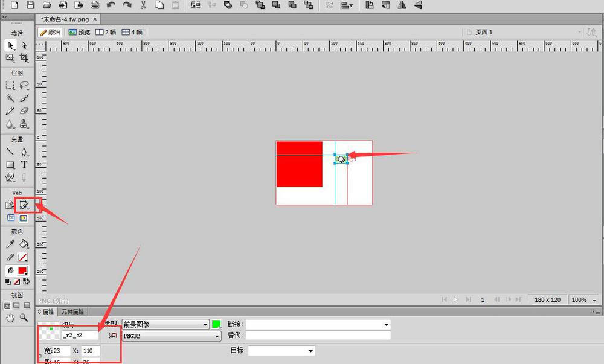Switch to the 原始 (Original) view tab
604x364 pixels.
click(50, 33)
